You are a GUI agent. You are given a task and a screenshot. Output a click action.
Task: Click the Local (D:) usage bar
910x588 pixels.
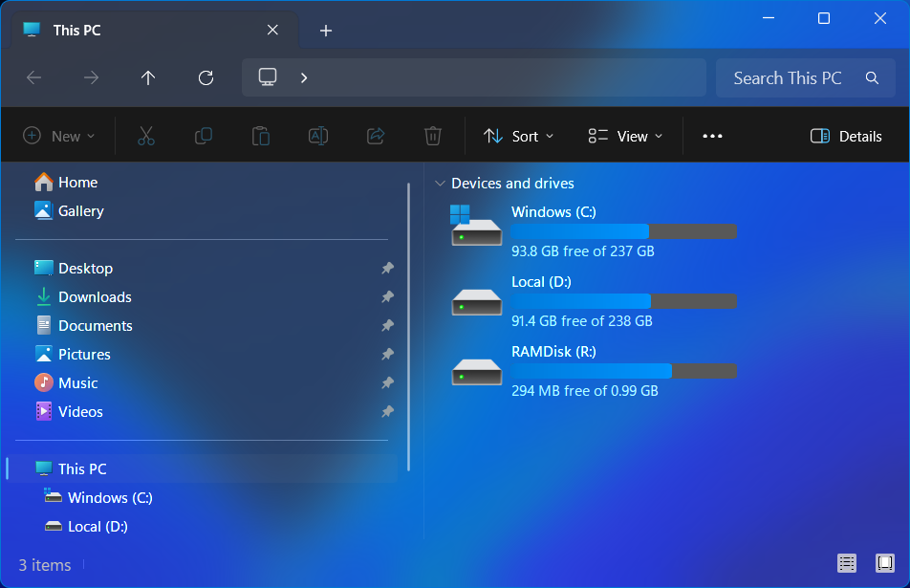click(x=624, y=301)
